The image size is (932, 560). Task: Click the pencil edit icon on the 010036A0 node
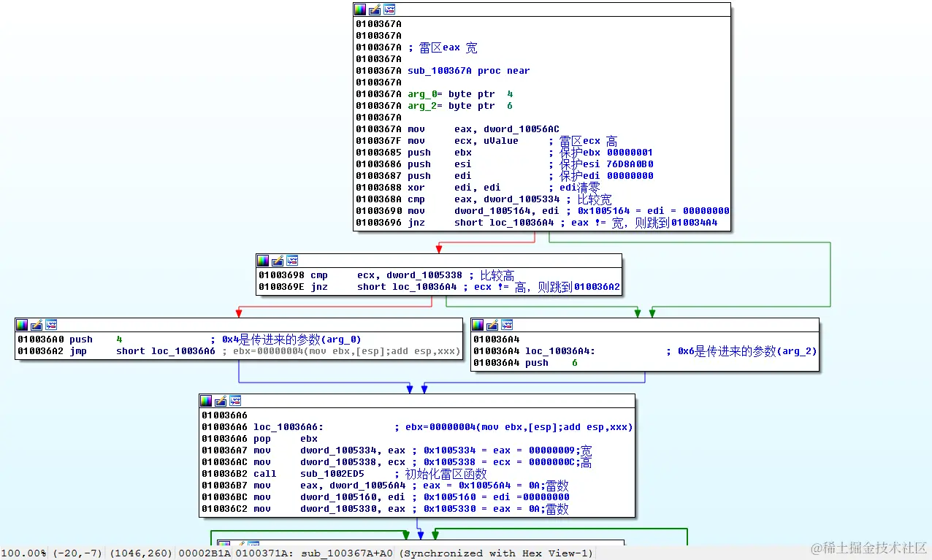pos(37,325)
